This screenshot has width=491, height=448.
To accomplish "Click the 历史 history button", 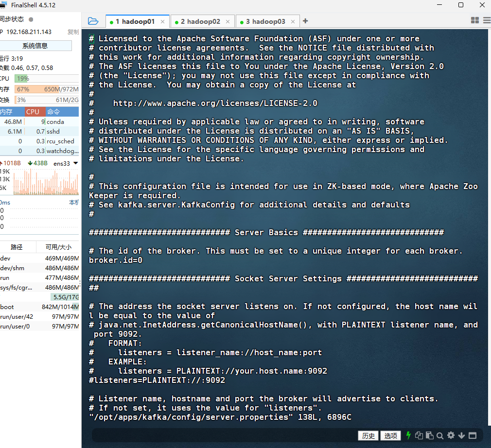I will [368, 435].
